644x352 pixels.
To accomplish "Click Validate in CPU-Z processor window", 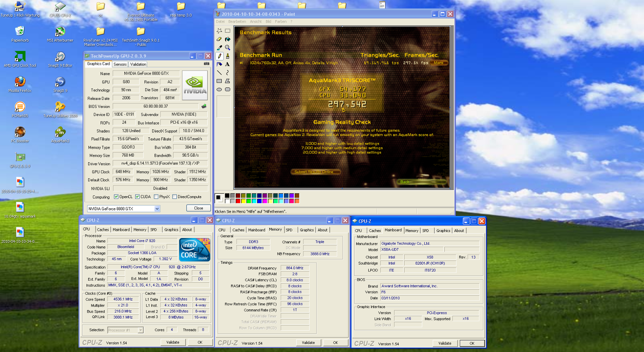I will point(173,342).
